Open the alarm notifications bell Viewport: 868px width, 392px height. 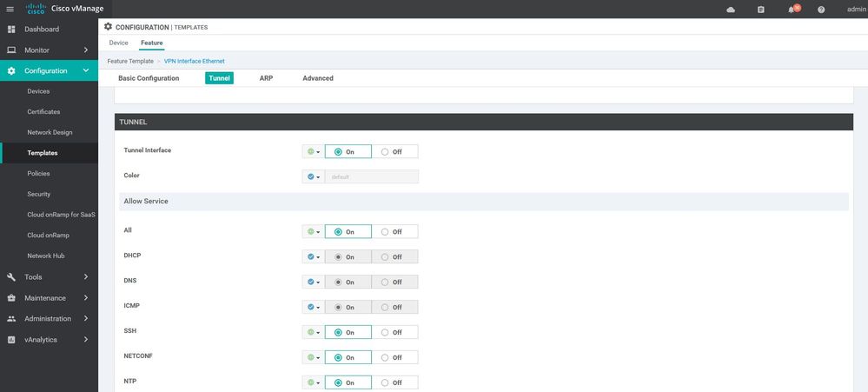click(x=792, y=10)
